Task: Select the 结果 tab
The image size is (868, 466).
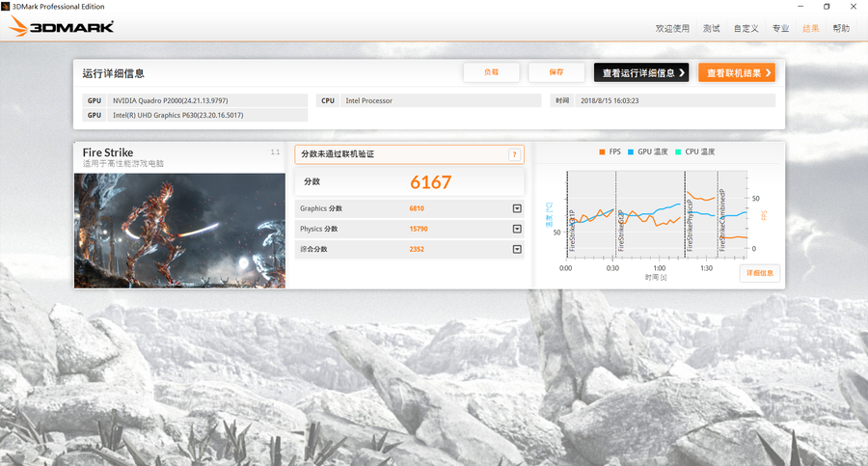Action: [811, 28]
